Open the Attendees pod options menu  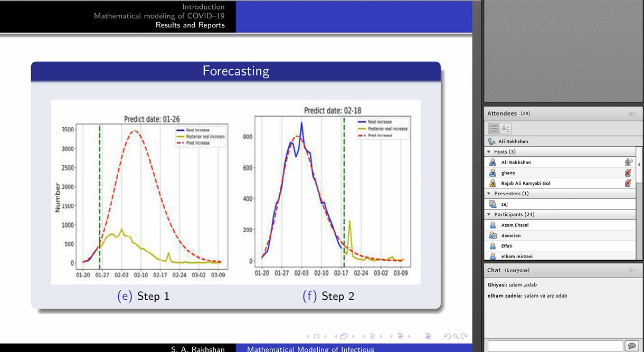(632, 113)
